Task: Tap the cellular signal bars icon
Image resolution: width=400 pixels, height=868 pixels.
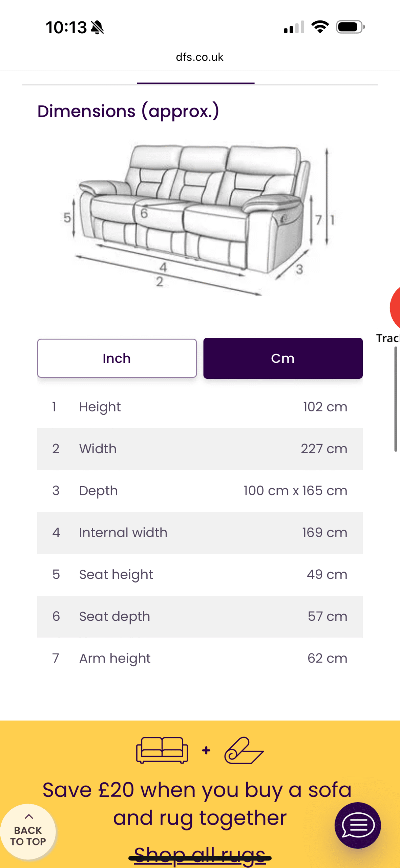Action: 294,27
